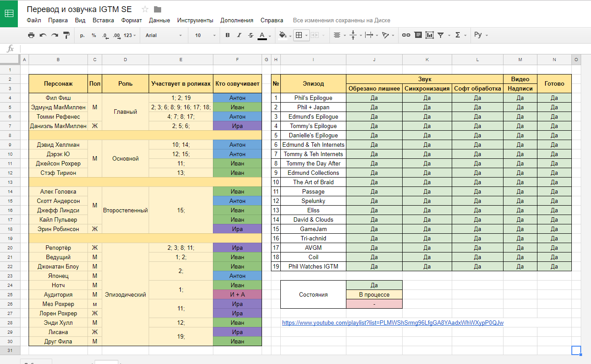The width and height of the screenshot is (591, 364).
Task: Select the 'Фил Фиш' cell
Action: 58,98
